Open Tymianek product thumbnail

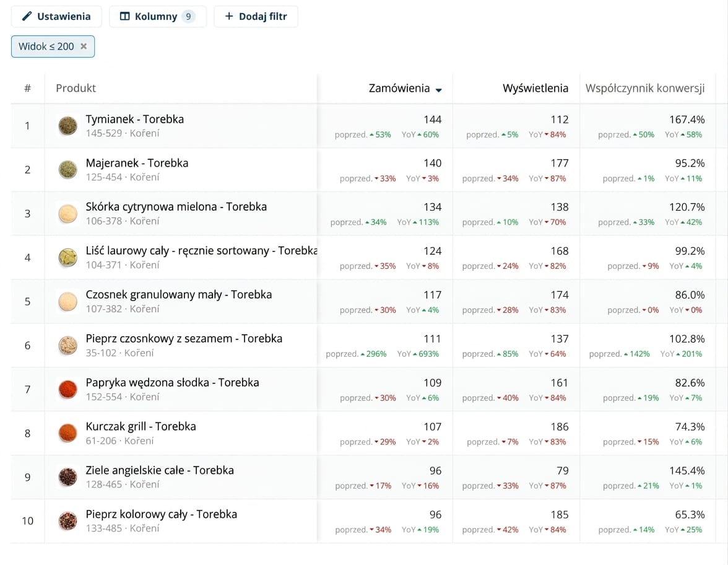pos(68,126)
